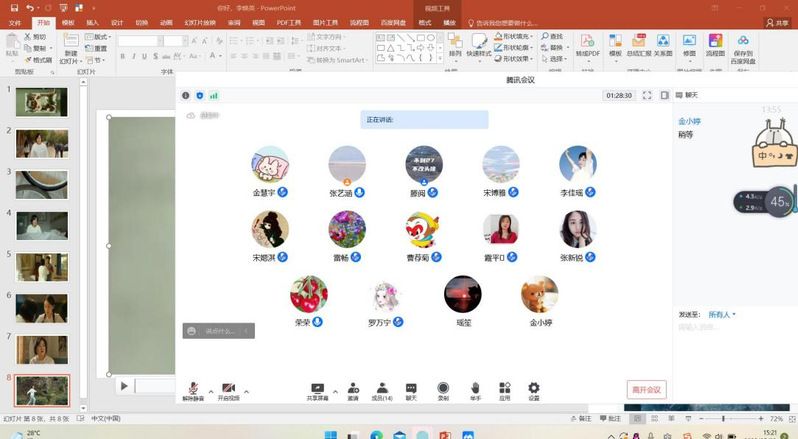Screen dimensions: 798x439
Task: Unmute the microphone in meeting toolbar
Action: pyautogui.click(x=192, y=388)
